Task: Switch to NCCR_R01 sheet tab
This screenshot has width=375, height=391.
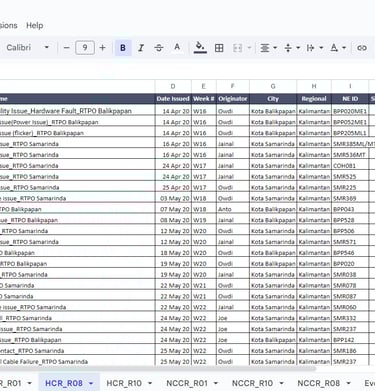Action: coord(187,383)
